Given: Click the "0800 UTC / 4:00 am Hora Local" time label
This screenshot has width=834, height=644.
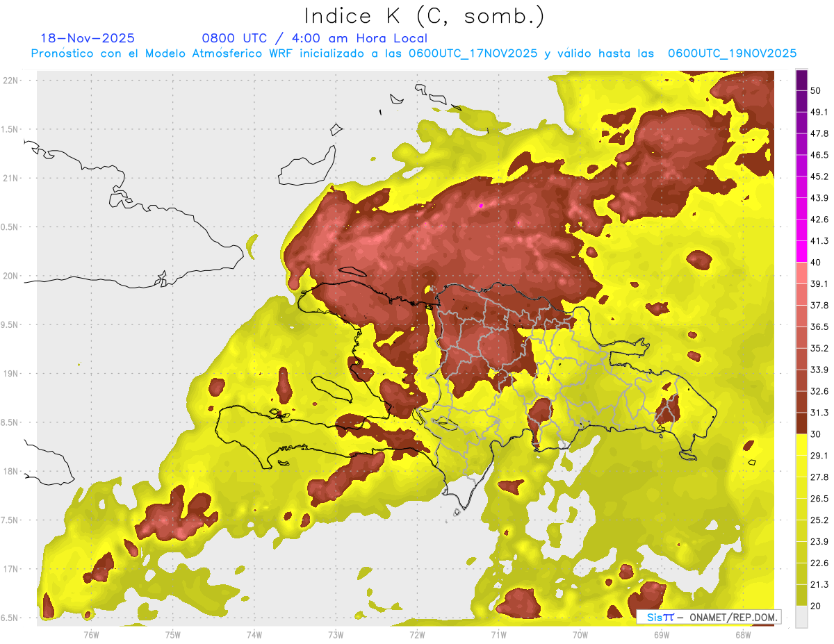Looking at the screenshot, I should click(x=314, y=38).
